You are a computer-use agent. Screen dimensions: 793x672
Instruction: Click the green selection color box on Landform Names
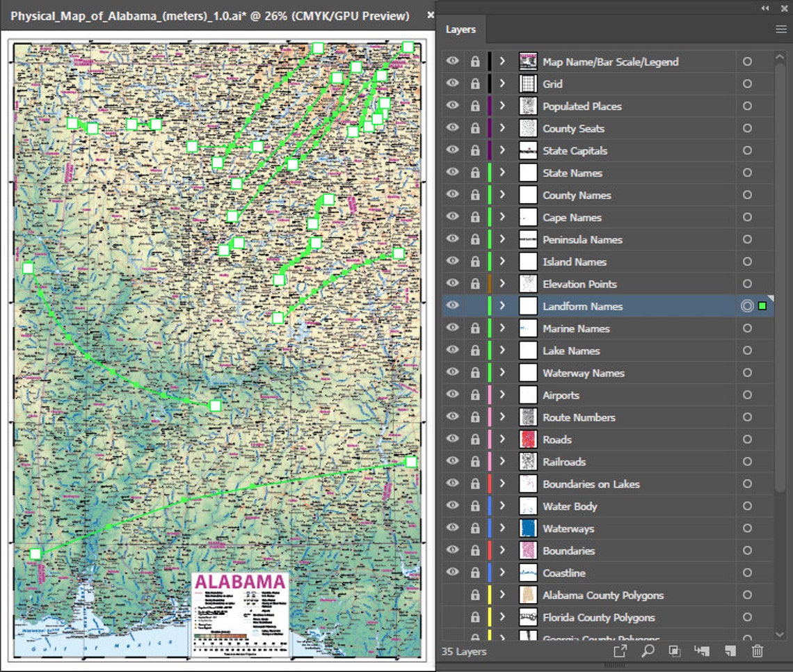[x=762, y=306]
